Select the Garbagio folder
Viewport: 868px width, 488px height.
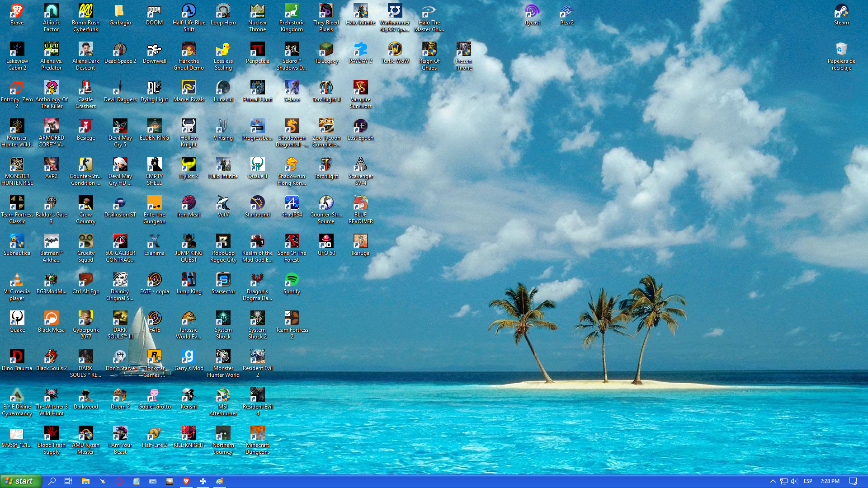click(x=120, y=14)
